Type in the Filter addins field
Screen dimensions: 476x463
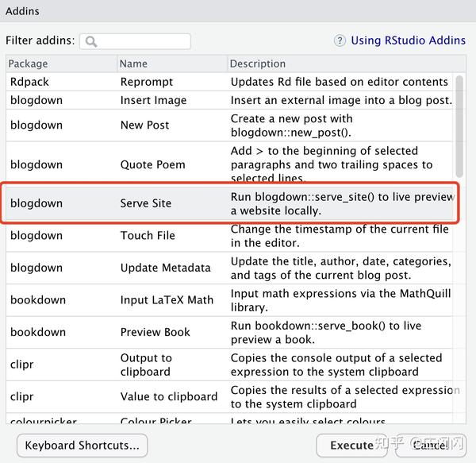(143, 41)
